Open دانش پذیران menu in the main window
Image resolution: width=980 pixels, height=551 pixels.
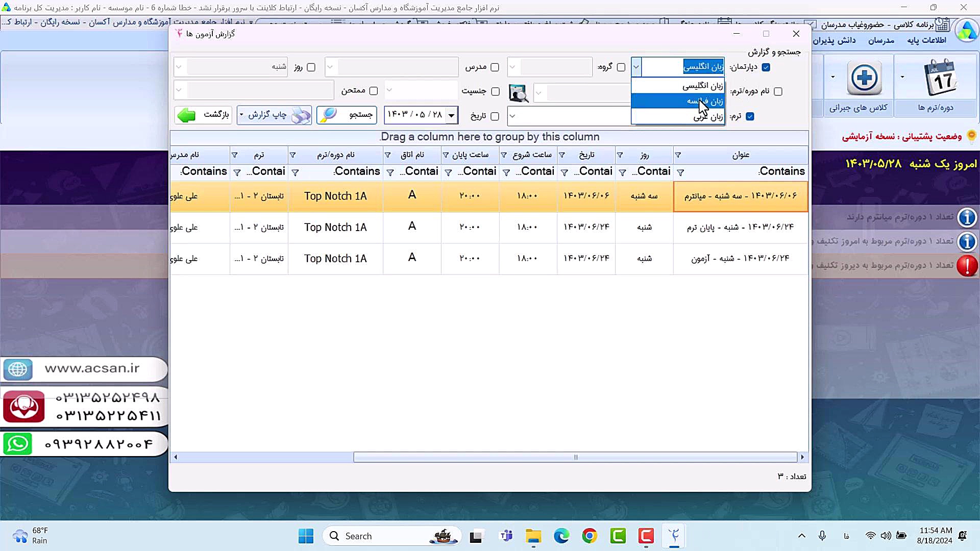click(834, 40)
